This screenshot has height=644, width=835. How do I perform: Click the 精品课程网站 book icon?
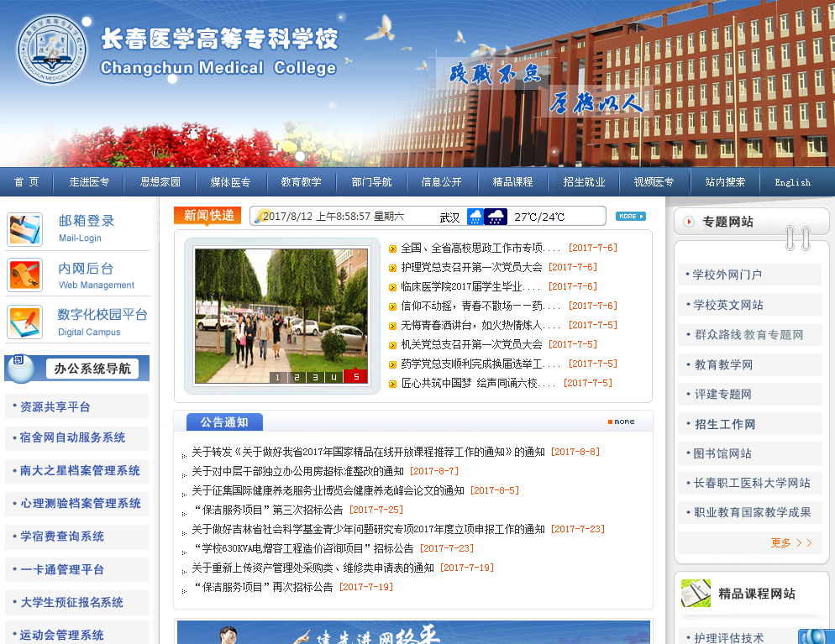695,593
